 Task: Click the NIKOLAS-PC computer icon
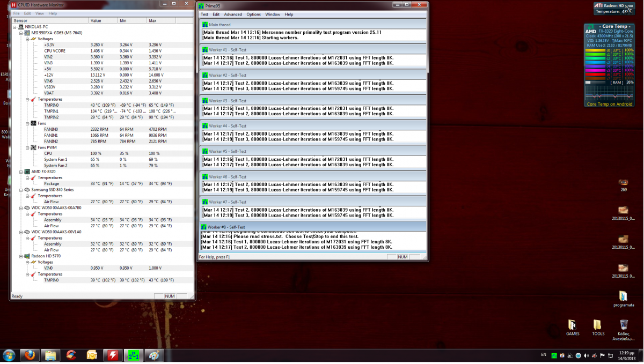pyautogui.click(x=21, y=27)
